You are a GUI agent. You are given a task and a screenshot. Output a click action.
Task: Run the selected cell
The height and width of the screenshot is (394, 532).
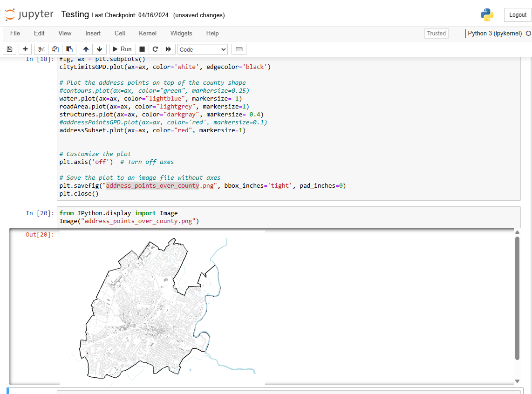pos(122,49)
